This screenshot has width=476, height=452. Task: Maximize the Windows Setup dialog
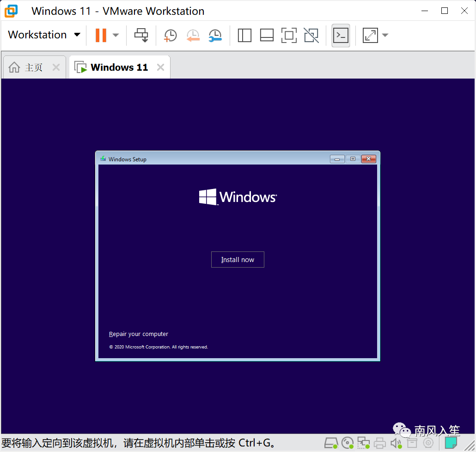pyautogui.click(x=353, y=159)
